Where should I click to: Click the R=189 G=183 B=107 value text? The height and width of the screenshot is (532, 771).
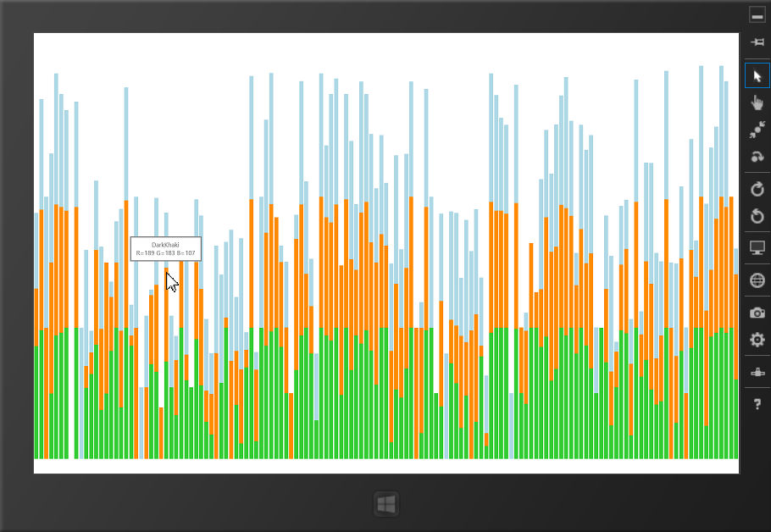click(166, 253)
